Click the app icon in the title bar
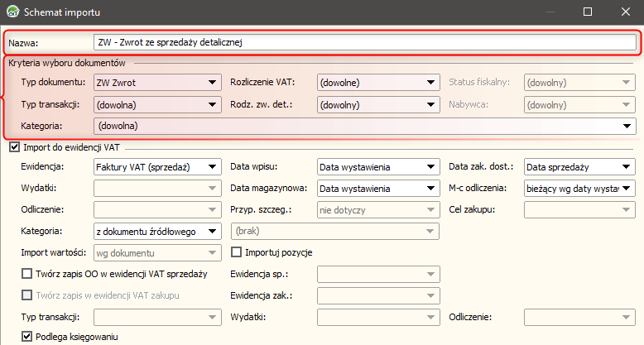Viewport: 644px width, 345px height. 13,12
